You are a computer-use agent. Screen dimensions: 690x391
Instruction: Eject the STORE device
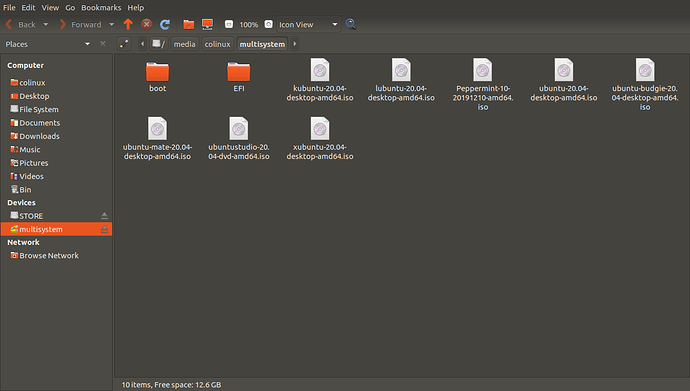click(x=104, y=216)
